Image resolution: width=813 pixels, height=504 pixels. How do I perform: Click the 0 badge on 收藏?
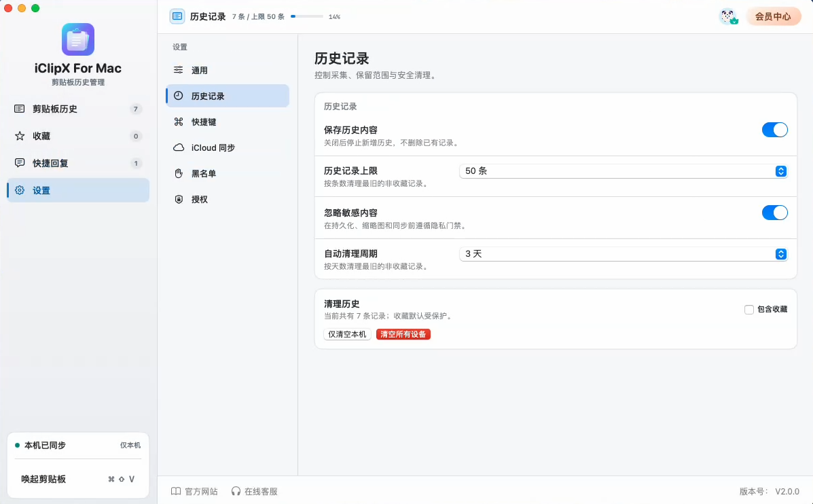[136, 136]
